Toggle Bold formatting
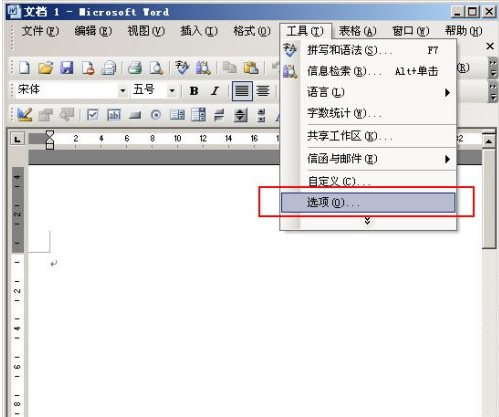499x417 pixels. pyautogui.click(x=194, y=91)
